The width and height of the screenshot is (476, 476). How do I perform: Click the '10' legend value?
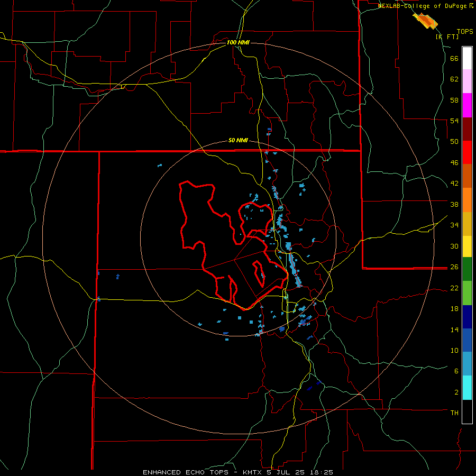click(454, 350)
